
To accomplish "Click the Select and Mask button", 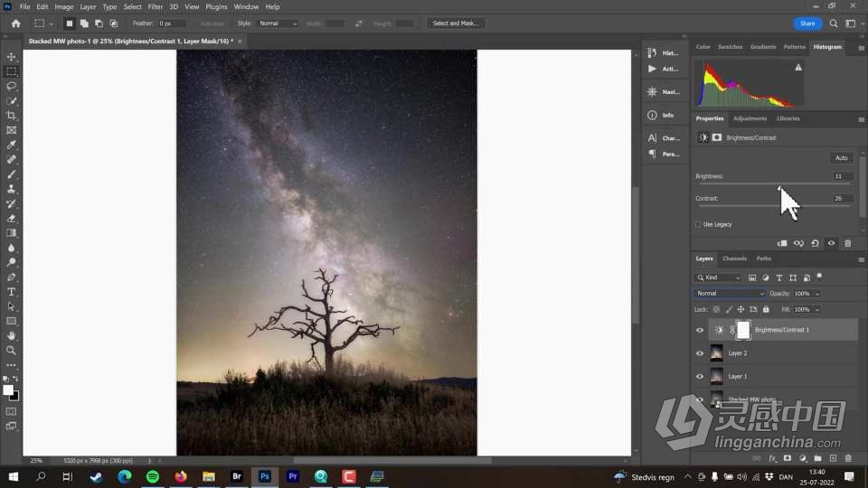I will 456,23.
